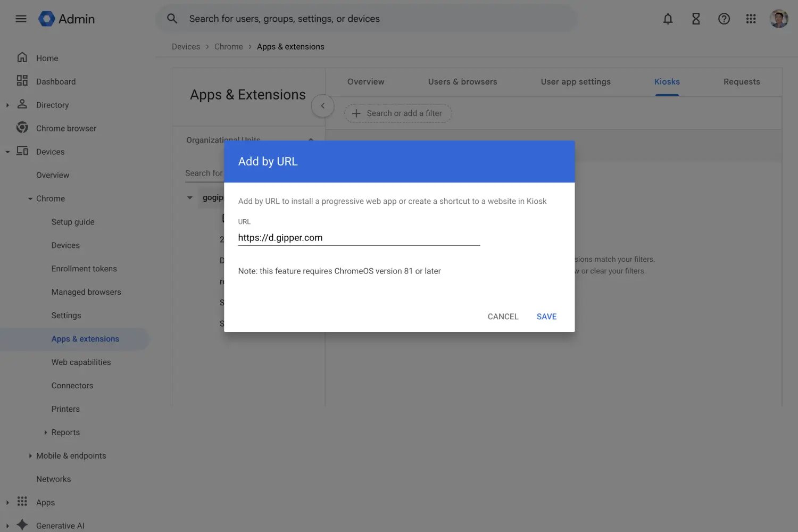Click the Google Admin logo

67,19
